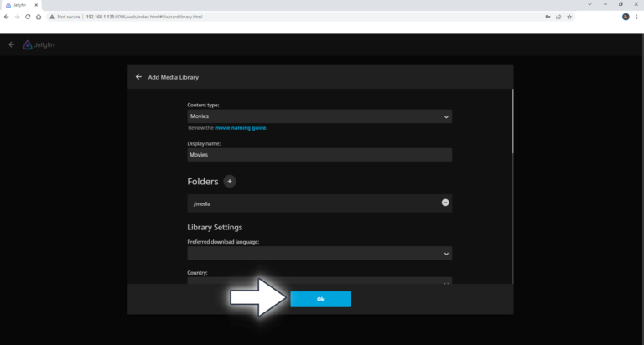This screenshot has height=345, width=644.
Task: Click the /media folder path text
Action: click(x=201, y=203)
